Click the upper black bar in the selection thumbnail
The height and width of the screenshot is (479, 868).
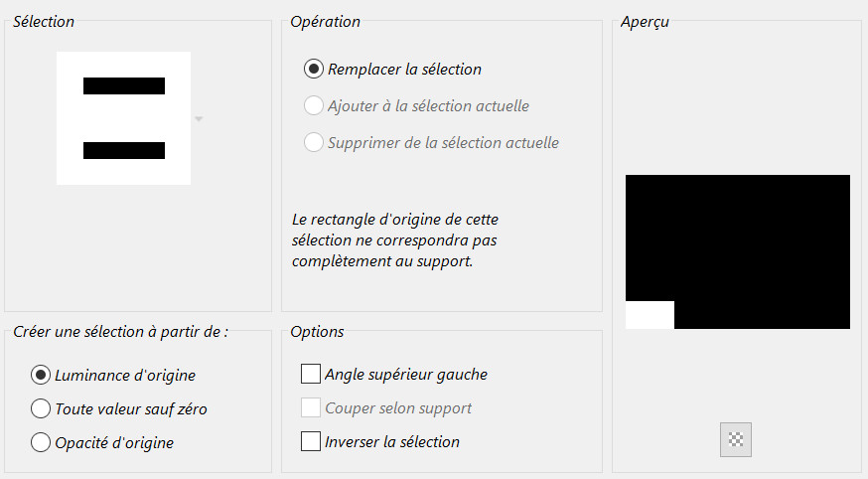coord(123,86)
